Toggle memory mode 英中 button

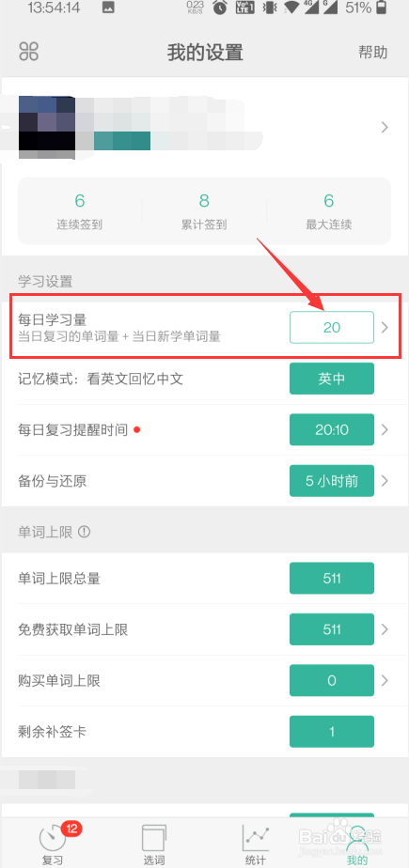tap(331, 380)
